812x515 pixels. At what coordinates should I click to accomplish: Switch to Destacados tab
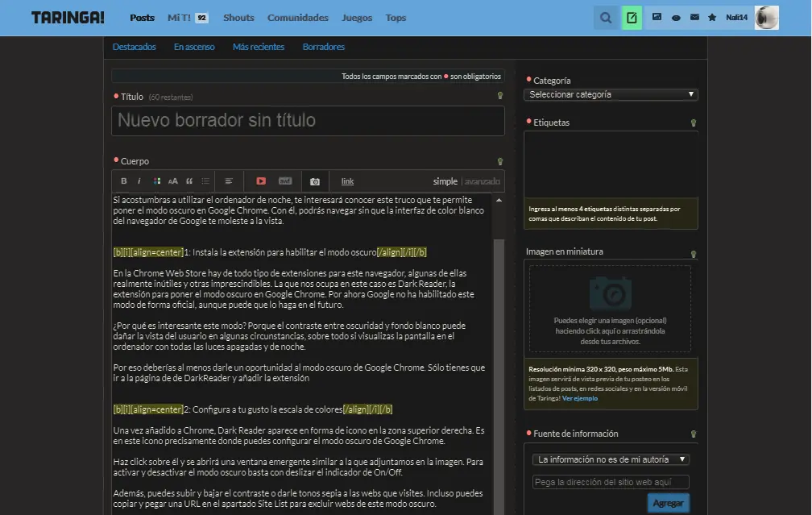tap(134, 47)
